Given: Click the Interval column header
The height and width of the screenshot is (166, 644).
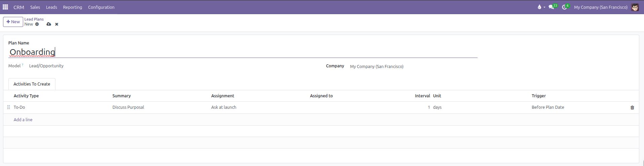Looking at the screenshot, I should pos(422,96).
